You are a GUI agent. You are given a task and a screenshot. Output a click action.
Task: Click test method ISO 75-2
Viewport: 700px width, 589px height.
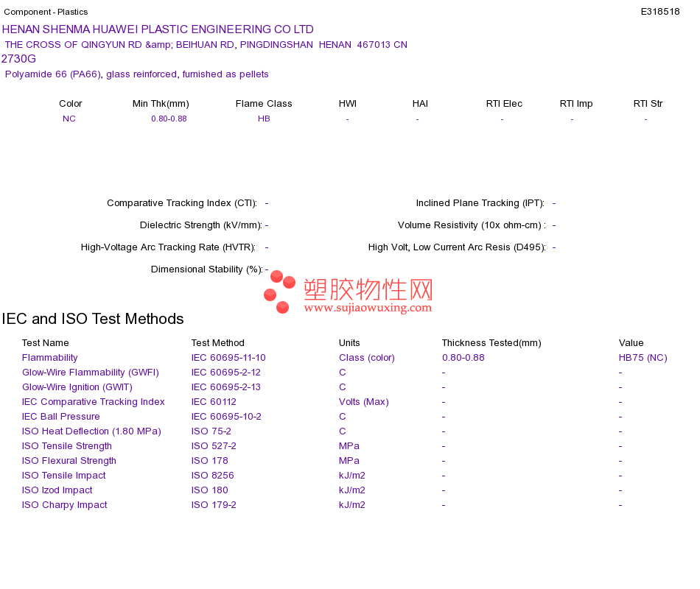coord(211,431)
